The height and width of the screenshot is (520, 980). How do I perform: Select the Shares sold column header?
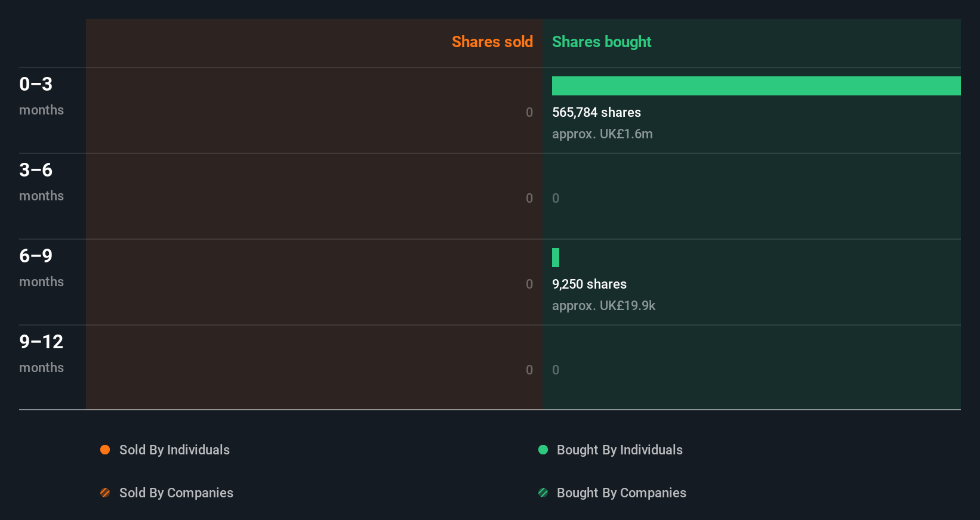tap(492, 42)
